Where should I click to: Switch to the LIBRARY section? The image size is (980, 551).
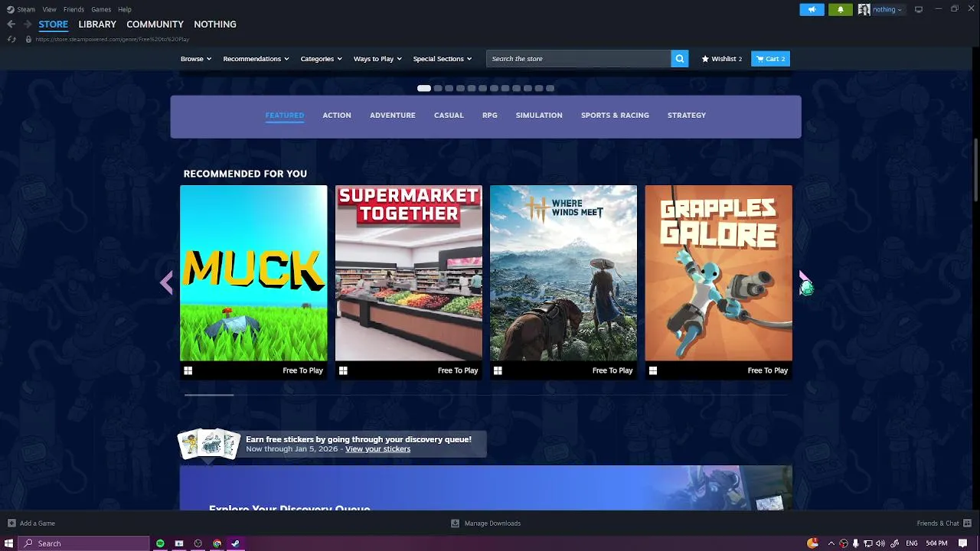[x=97, y=24]
